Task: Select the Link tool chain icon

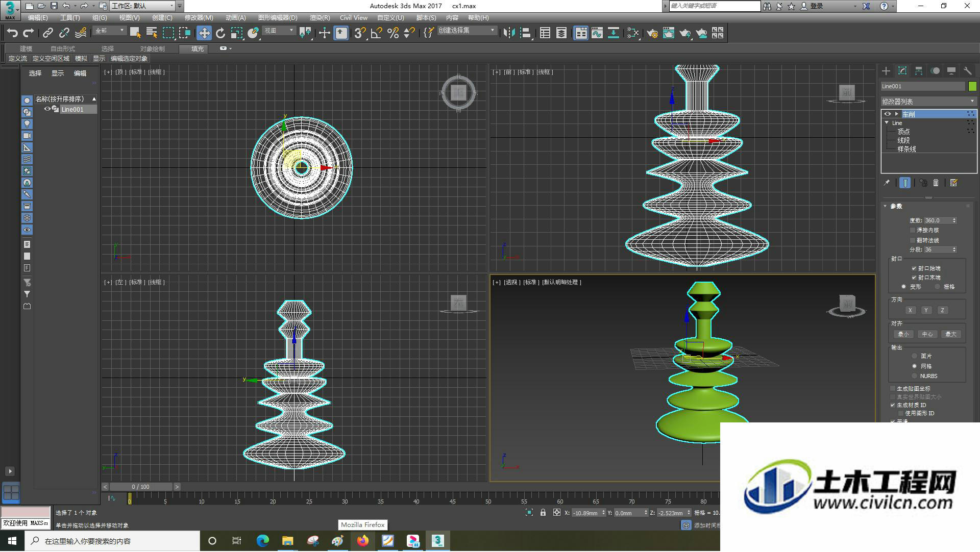Action: (x=48, y=33)
